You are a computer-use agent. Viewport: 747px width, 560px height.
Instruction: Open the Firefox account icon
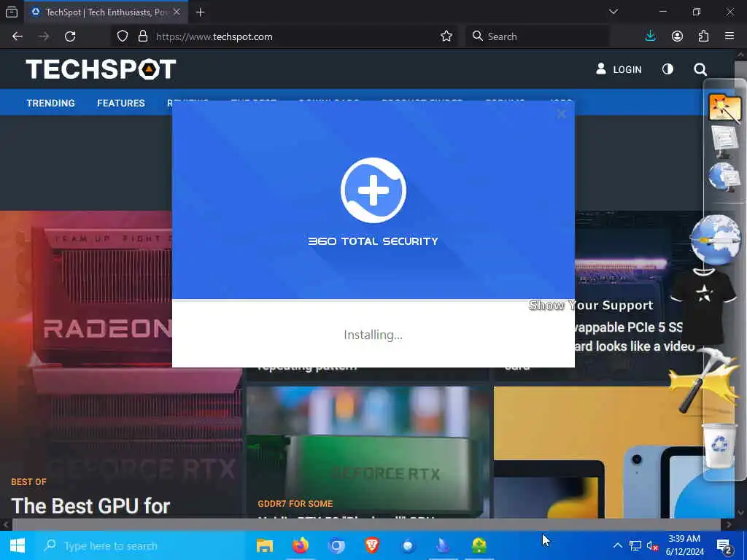click(677, 36)
